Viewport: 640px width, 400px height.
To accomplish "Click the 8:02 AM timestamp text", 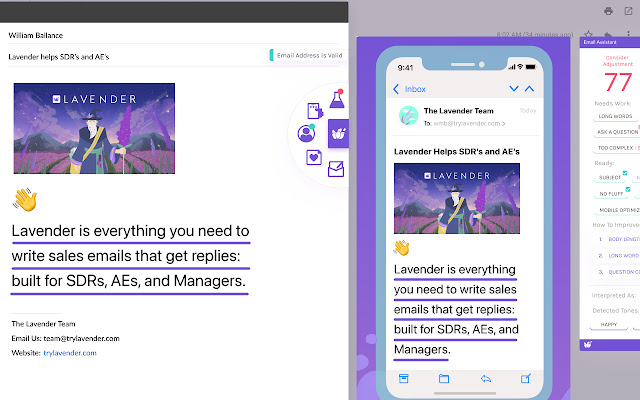I will click(535, 35).
